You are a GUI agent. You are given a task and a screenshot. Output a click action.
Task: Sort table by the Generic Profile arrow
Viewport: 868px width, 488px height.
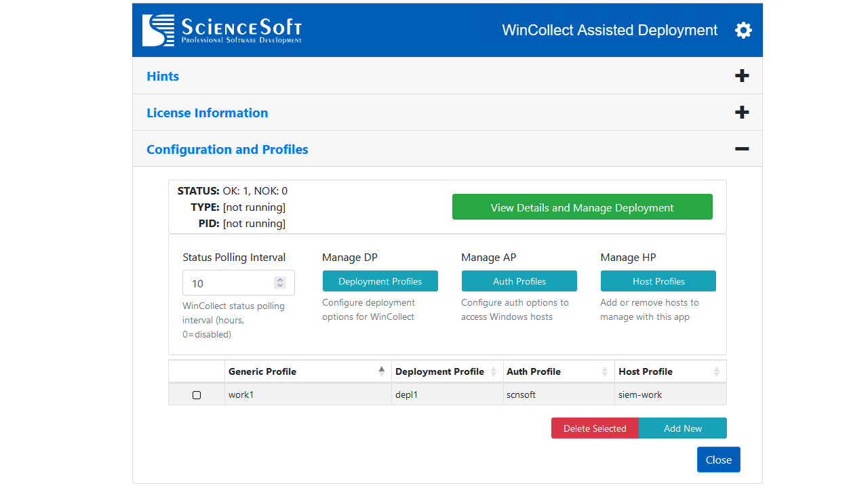[x=382, y=371]
